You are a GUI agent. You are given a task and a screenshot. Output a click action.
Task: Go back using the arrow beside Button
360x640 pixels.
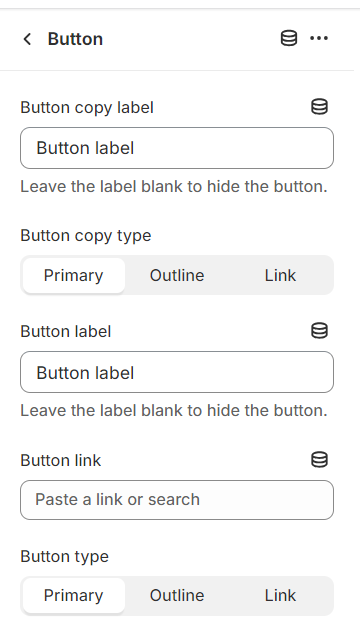(x=27, y=39)
